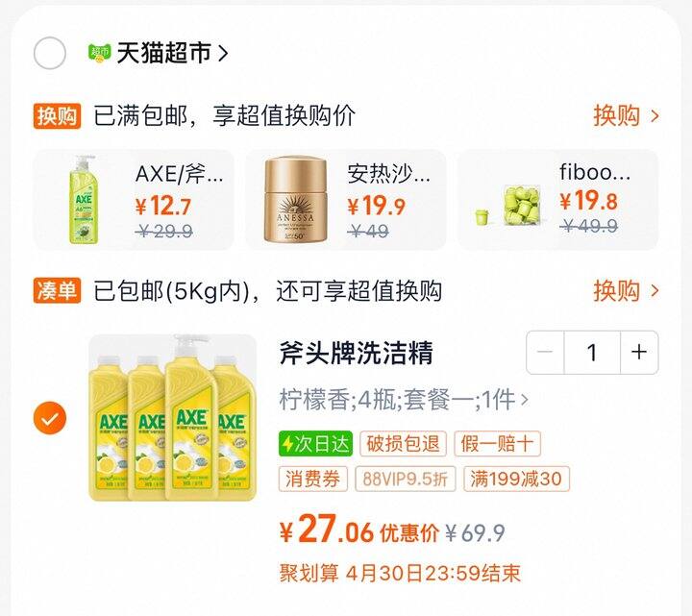Expand 换购 link beside 已满包邮 promotion
The width and height of the screenshot is (692, 616).
point(626,116)
